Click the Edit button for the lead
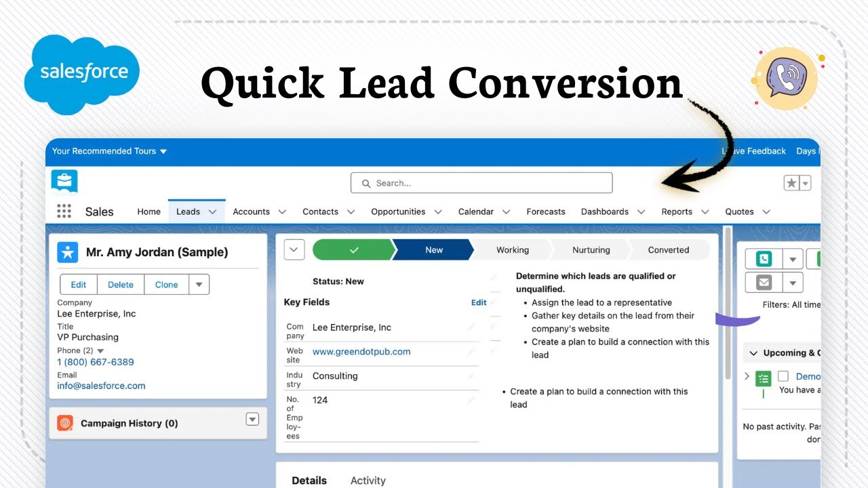 (79, 285)
